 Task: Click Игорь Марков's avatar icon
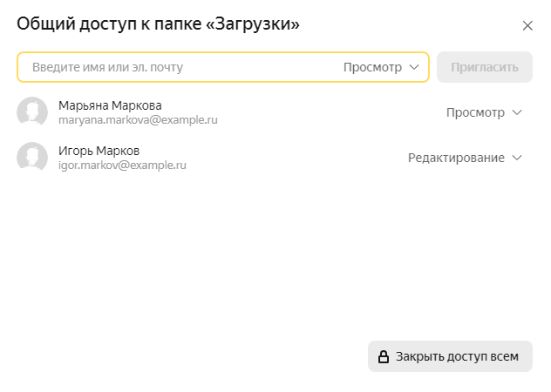tap(32, 158)
